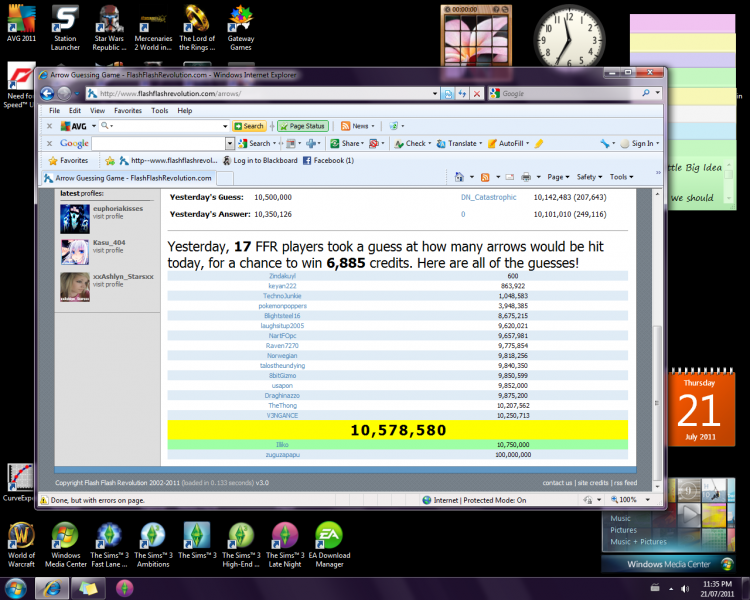
Task: Launch The Sims 3 Fast Lane shortcut
Action: [110, 544]
